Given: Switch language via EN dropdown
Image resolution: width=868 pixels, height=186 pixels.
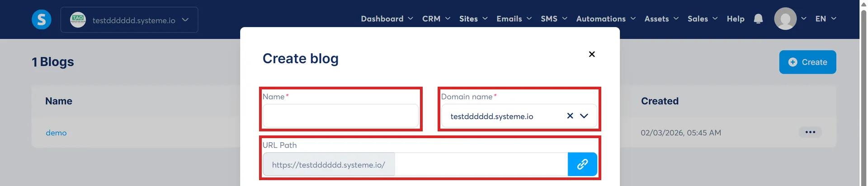Looking at the screenshot, I should pyautogui.click(x=826, y=19).
